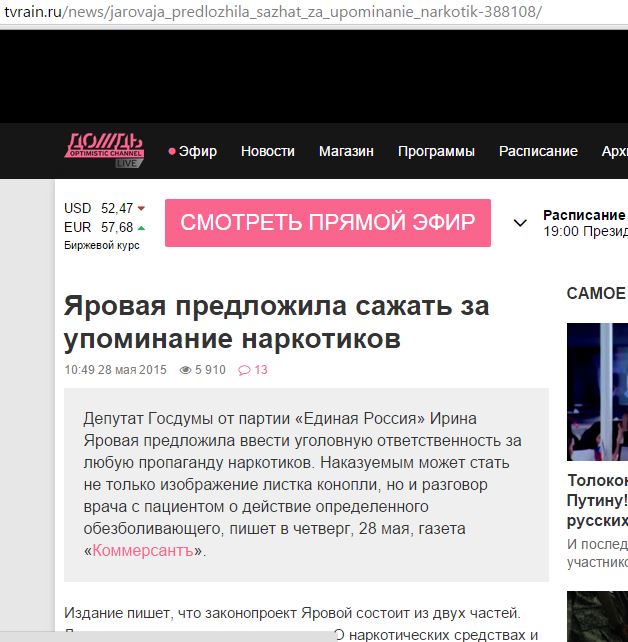
Task: Click the 5 910 views count
Action: (210, 370)
